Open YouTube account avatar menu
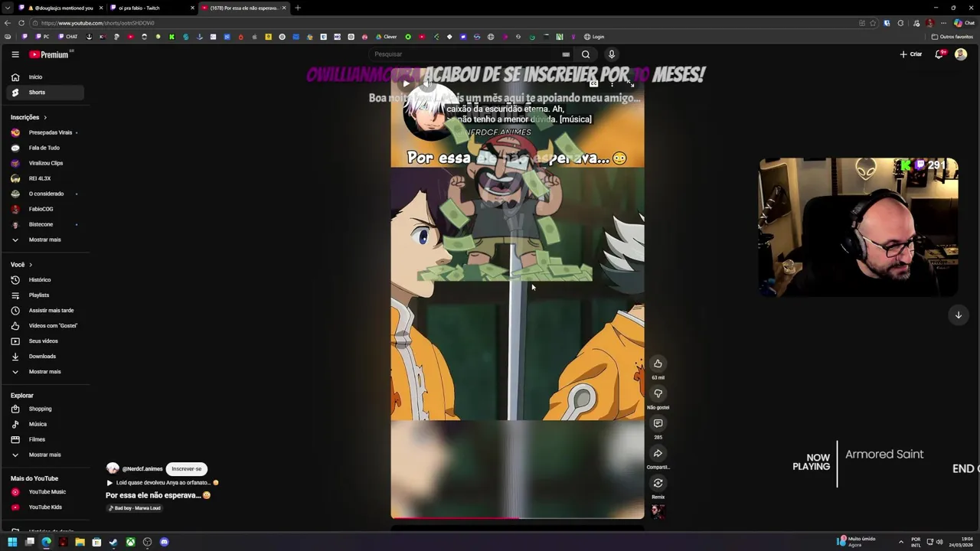 click(x=961, y=54)
